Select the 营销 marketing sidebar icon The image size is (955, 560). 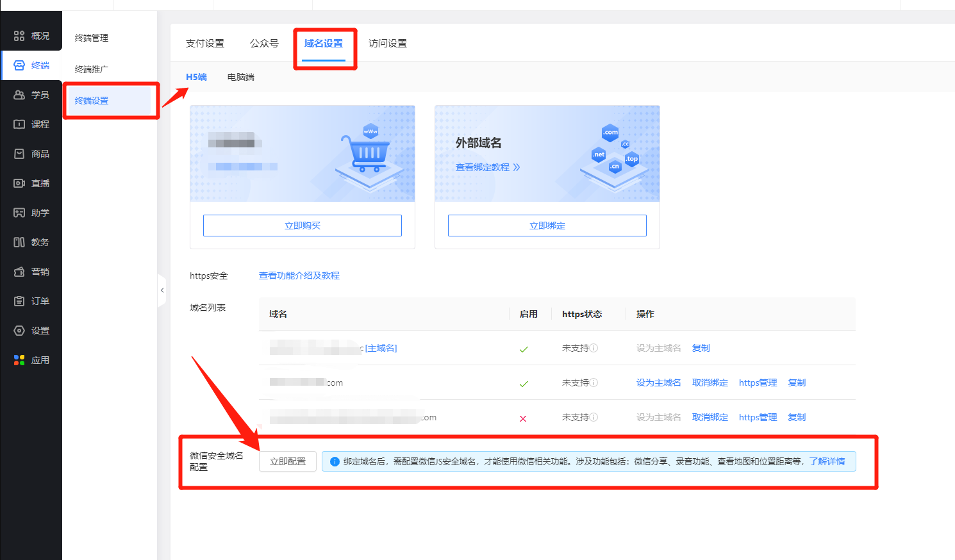click(19, 272)
